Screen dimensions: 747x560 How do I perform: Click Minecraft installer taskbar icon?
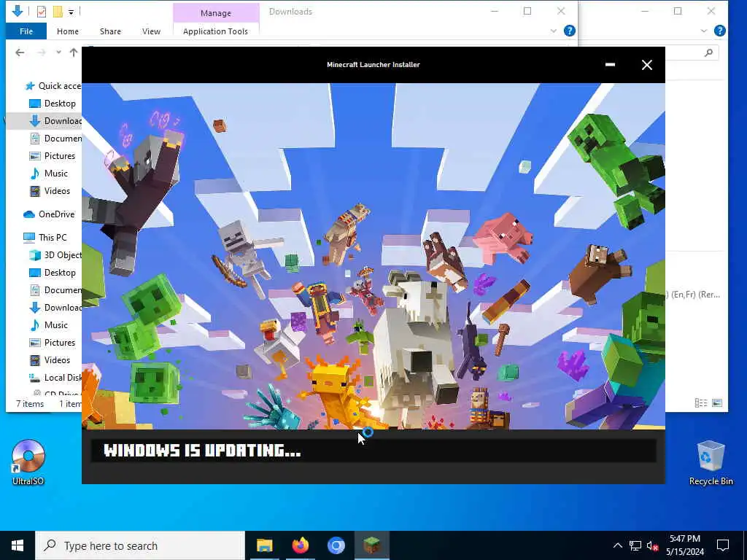(371, 545)
